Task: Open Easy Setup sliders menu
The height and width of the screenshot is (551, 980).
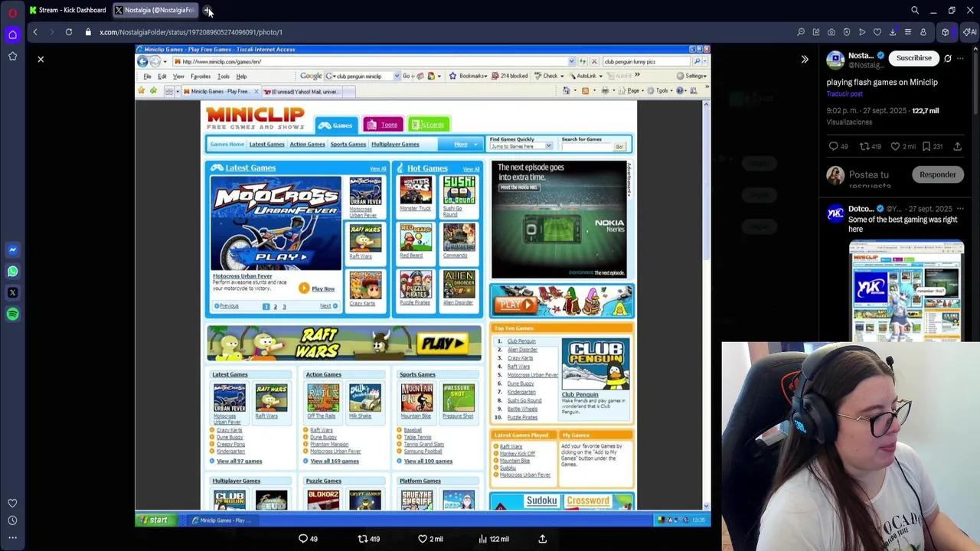Action: (908, 32)
